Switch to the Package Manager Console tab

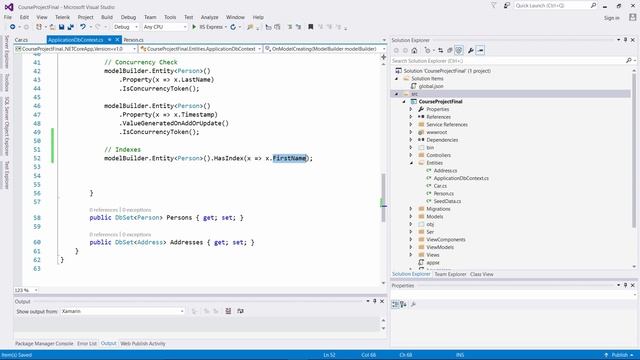[x=44, y=344]
